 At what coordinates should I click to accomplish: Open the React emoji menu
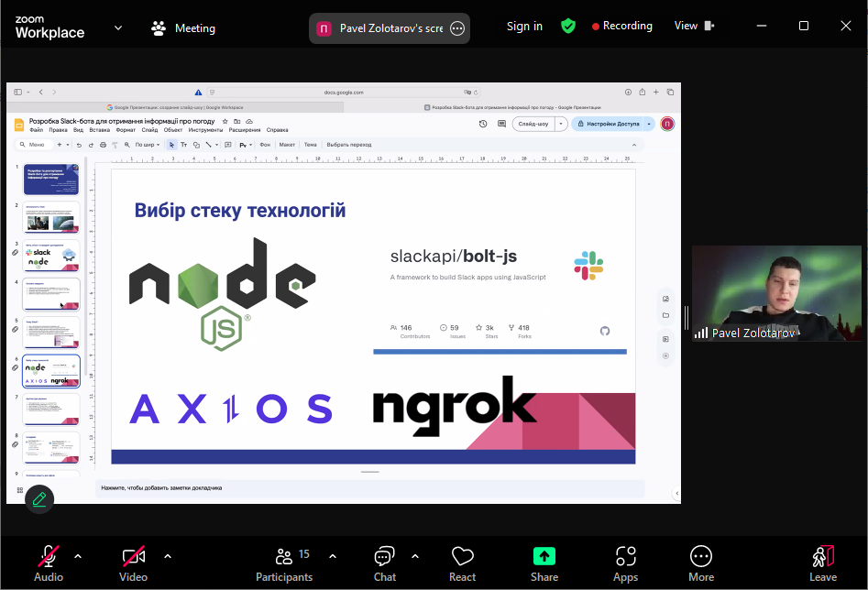462,563
